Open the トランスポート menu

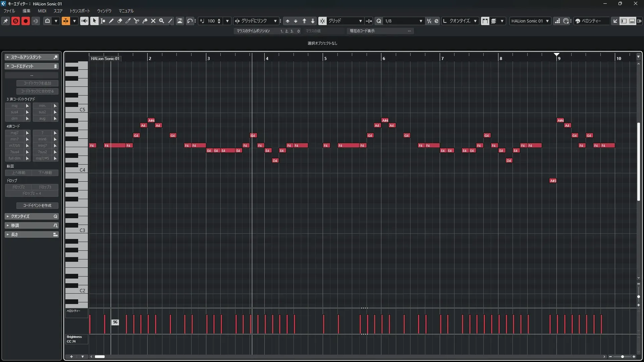(x=80, y=11)
